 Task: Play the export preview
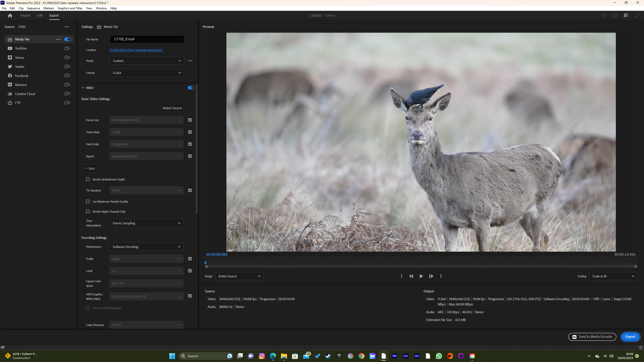(421, 276)
